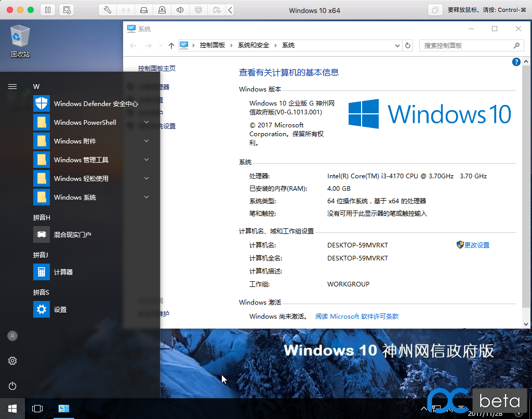
Task: Expand Windows 系统 group chevron
Action: 147,197
